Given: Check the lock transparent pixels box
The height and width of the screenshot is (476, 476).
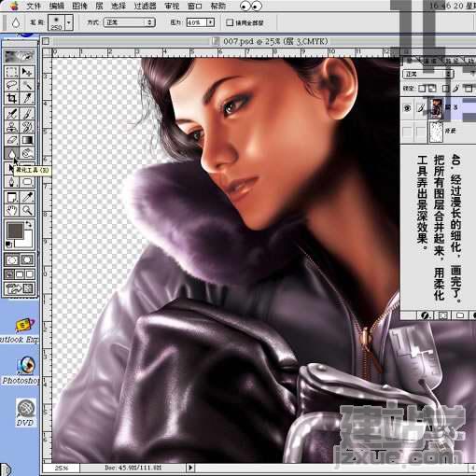Looking at the screenshot, I should pos(422,89).
